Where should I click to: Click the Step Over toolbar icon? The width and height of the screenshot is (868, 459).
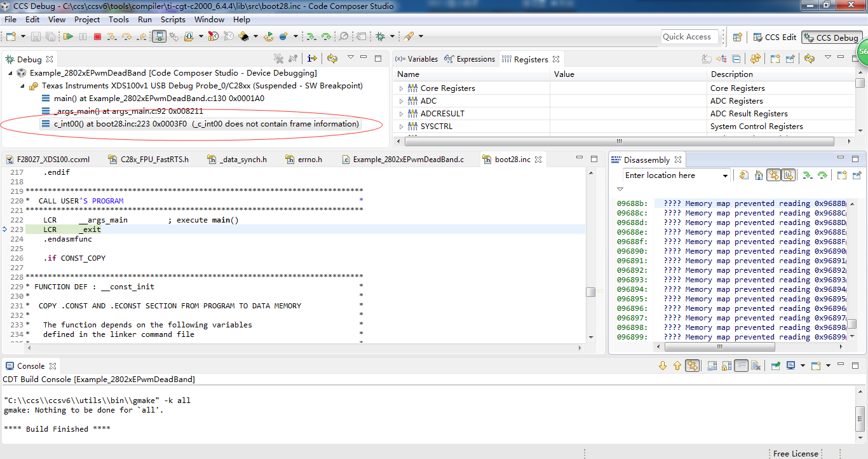[126, 37]
